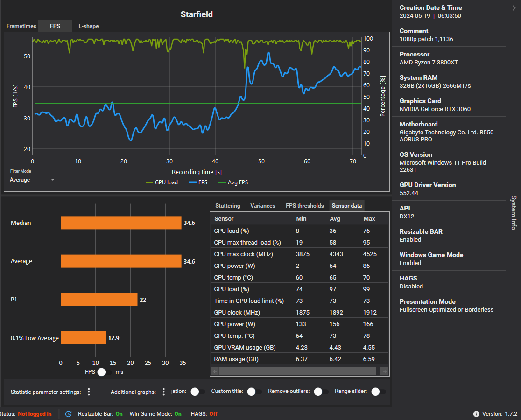
Task: Click the right scroll arrow of sensor table
Action: [384, 371]
